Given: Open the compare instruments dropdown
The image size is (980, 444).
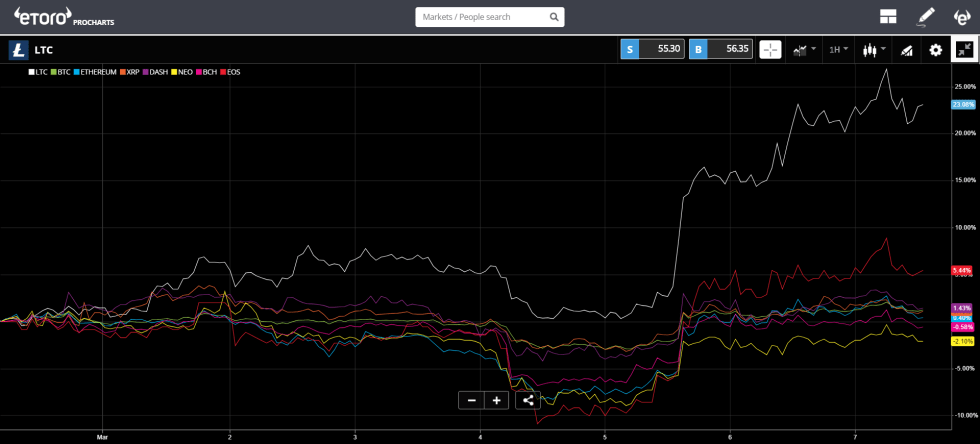Looking at the screenshot, I should 804,49.
